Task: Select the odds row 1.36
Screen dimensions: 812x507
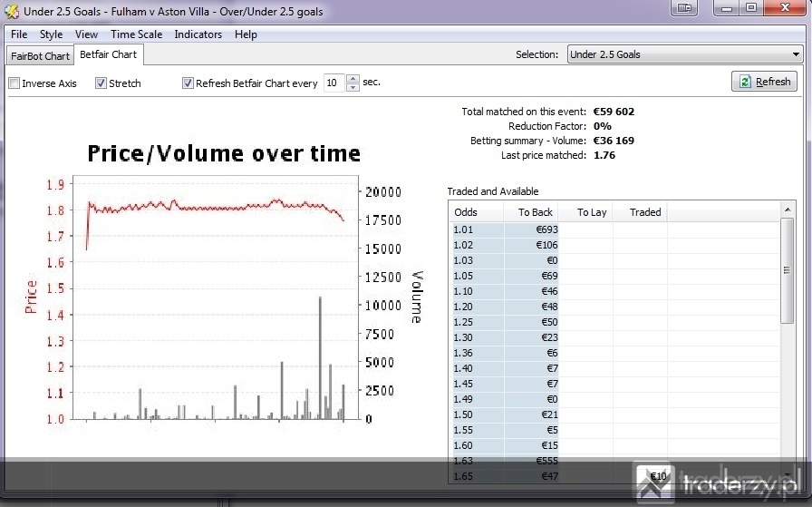Action: click(614, 353)
